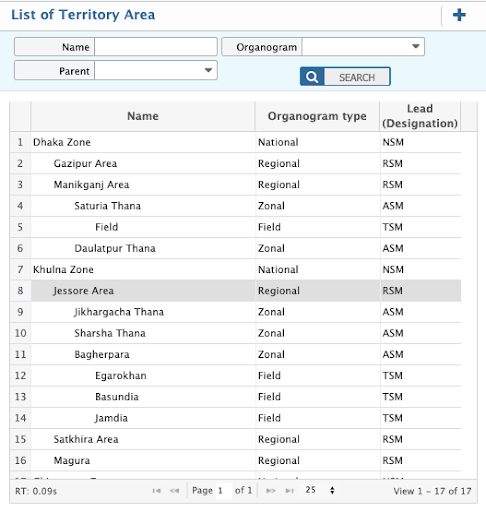Click the magnifier search icon
Viewport: 486px width, 512px height.
[312, 77]
